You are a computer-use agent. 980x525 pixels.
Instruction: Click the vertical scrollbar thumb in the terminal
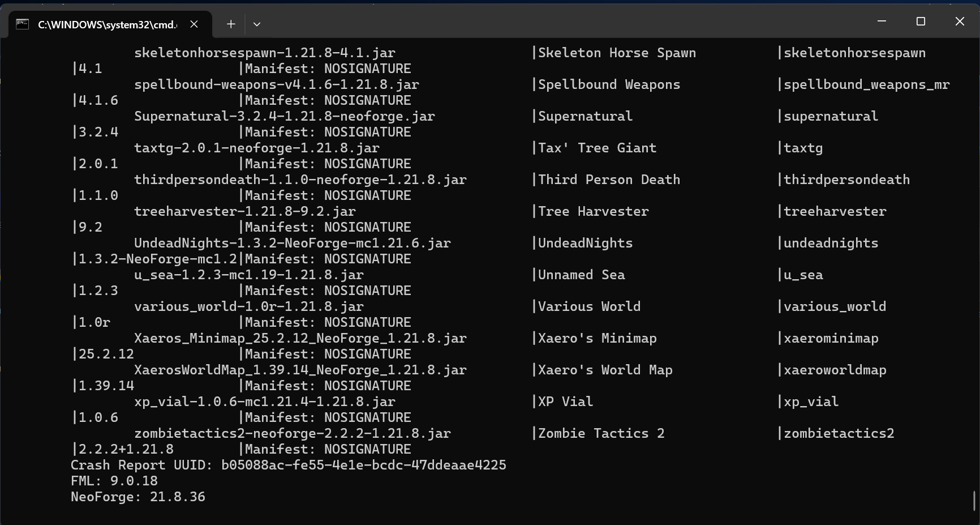(x=974, y=501)
